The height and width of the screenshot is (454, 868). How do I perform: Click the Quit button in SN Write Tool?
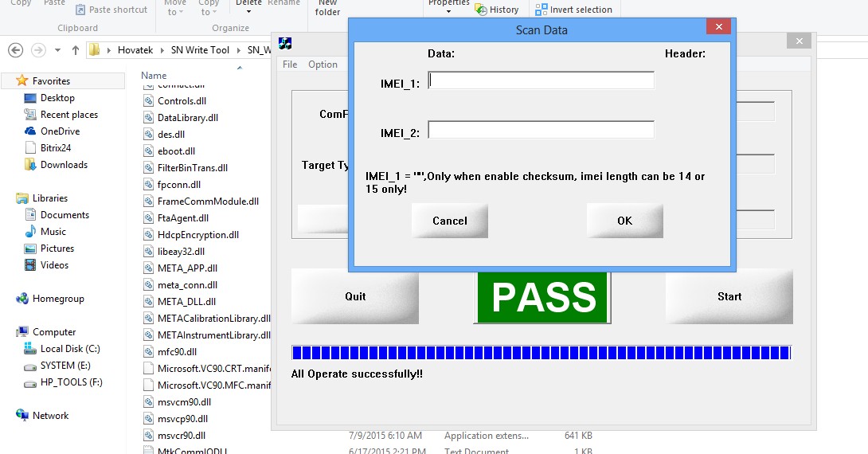(355, 296)
